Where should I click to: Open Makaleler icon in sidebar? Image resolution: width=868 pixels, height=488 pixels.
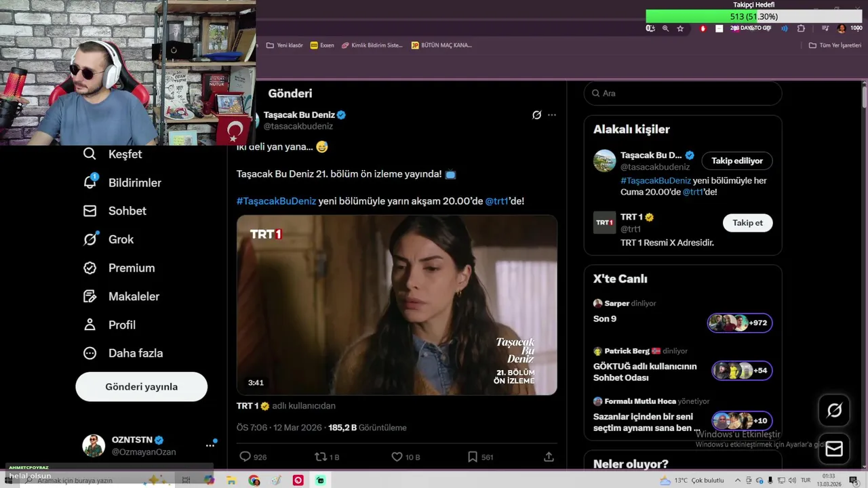pos(90,296)
